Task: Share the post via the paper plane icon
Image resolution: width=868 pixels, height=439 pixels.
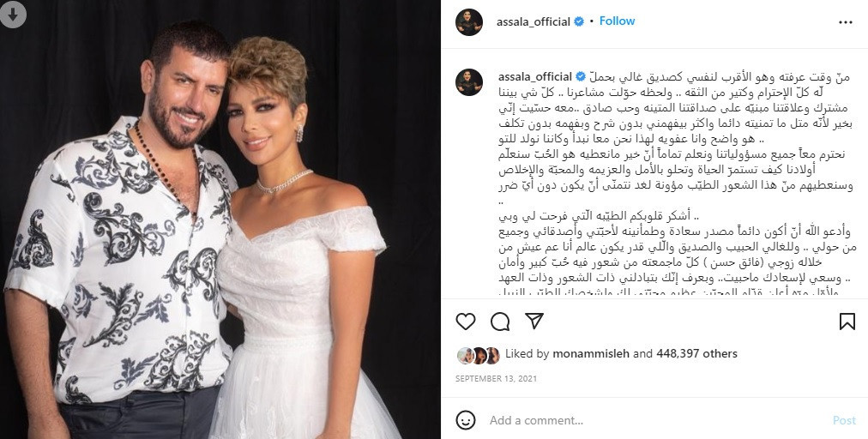Action: click(534, 321)
